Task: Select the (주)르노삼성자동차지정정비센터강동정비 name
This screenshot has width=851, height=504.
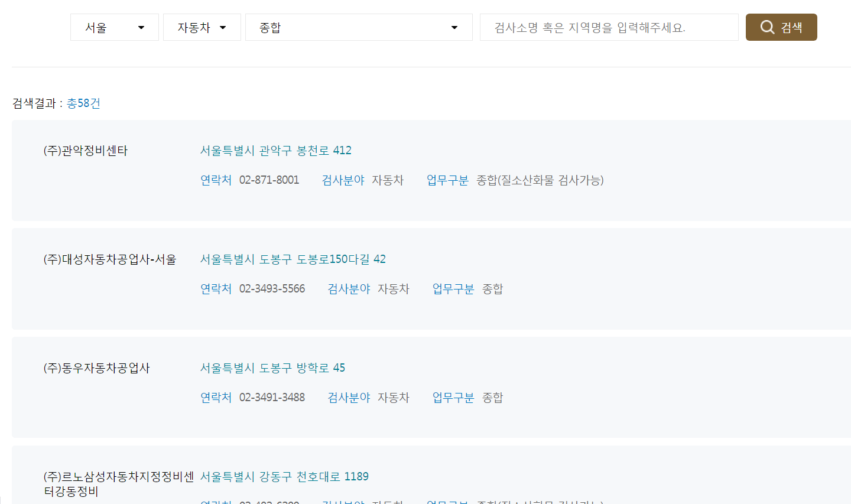Action: pos(119,484)
